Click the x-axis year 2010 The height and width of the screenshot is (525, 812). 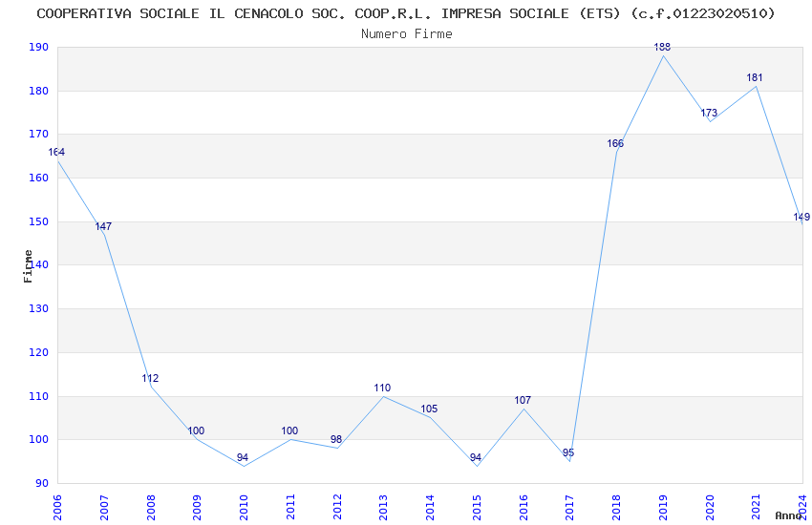pos(244,508)
